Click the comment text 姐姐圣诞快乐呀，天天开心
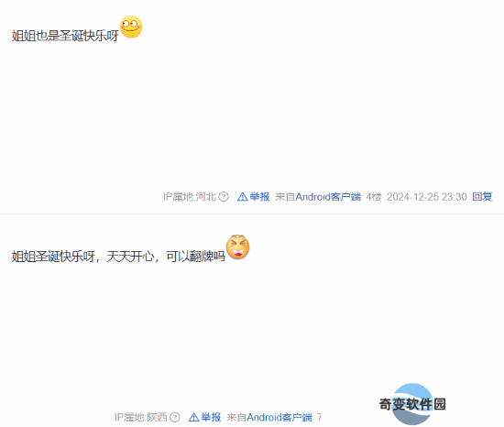Screen dimensions: 504x427 click(x=82, y=257)
